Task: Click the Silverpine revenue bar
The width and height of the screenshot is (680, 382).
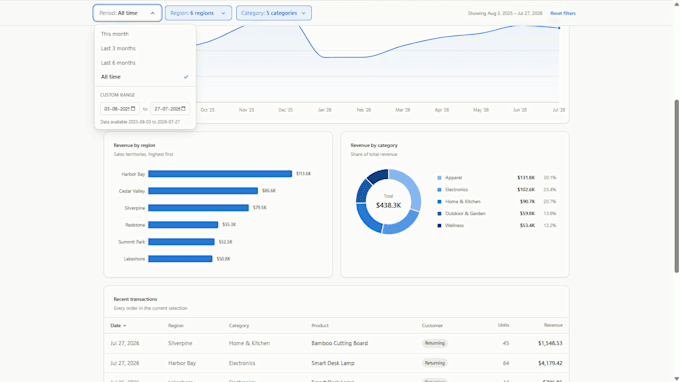Action: point(198,208)
